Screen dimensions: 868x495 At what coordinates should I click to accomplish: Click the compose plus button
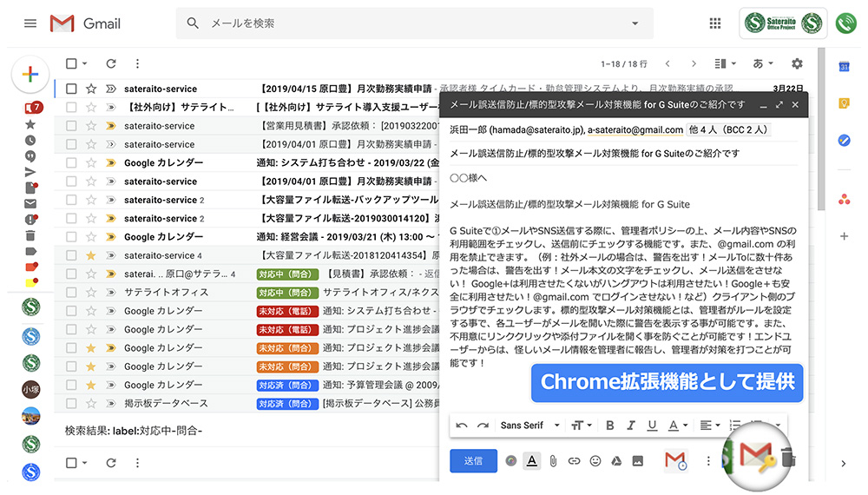(30, 74)
